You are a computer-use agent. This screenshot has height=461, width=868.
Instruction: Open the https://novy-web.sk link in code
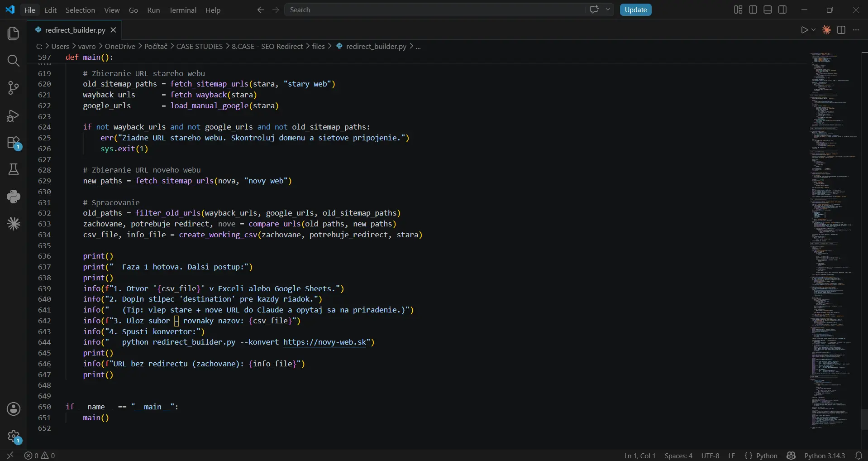tap(324, 342)
